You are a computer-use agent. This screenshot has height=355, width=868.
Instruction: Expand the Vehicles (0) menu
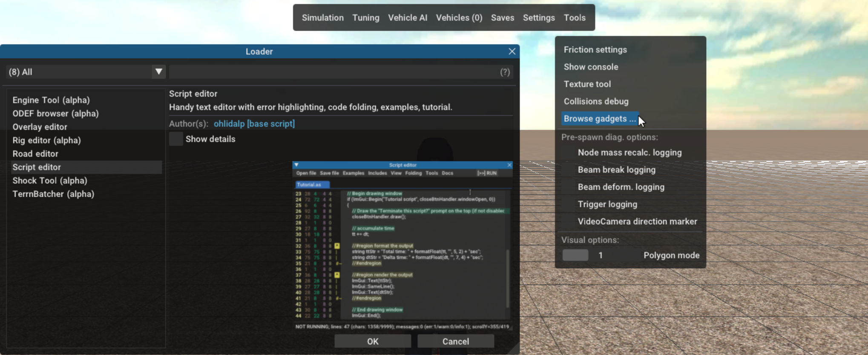[x=459, y=18]
